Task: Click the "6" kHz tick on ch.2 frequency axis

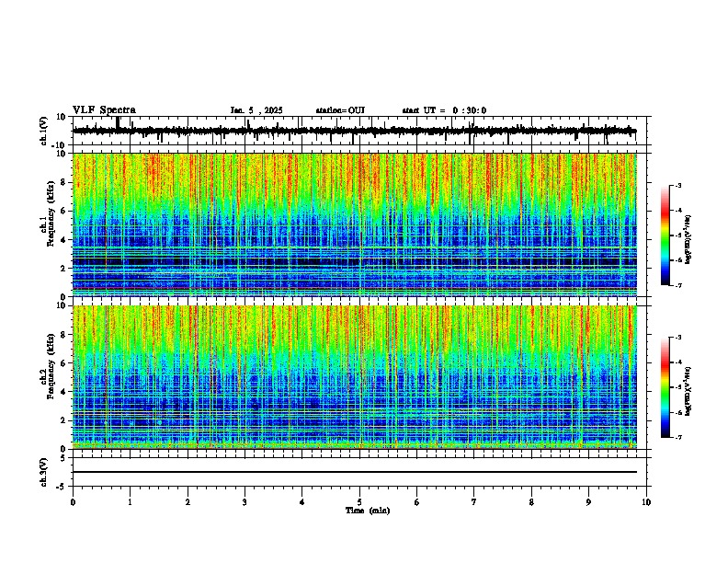Action: (64, 363)
